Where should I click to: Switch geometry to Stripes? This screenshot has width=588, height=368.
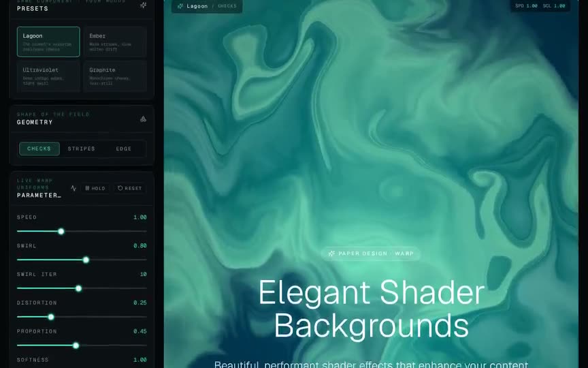82,149
